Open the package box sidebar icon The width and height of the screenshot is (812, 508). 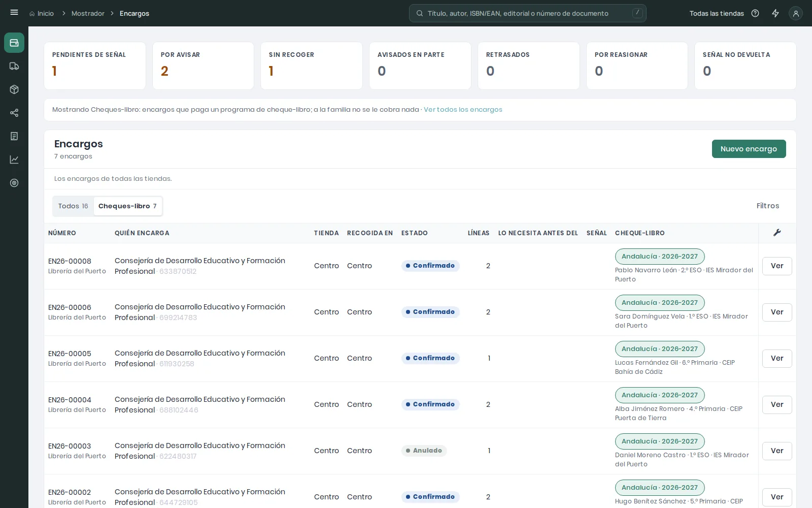[x=14, y=89]
